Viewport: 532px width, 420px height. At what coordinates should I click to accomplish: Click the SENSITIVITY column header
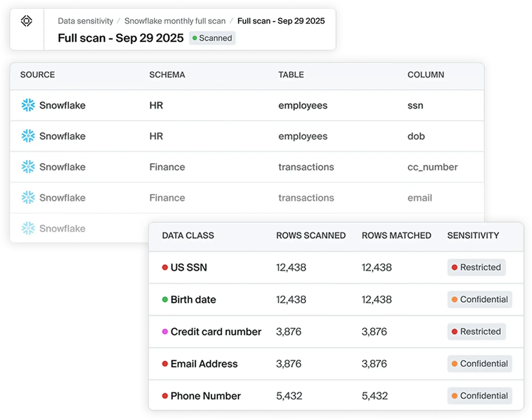tap(473, 235)
